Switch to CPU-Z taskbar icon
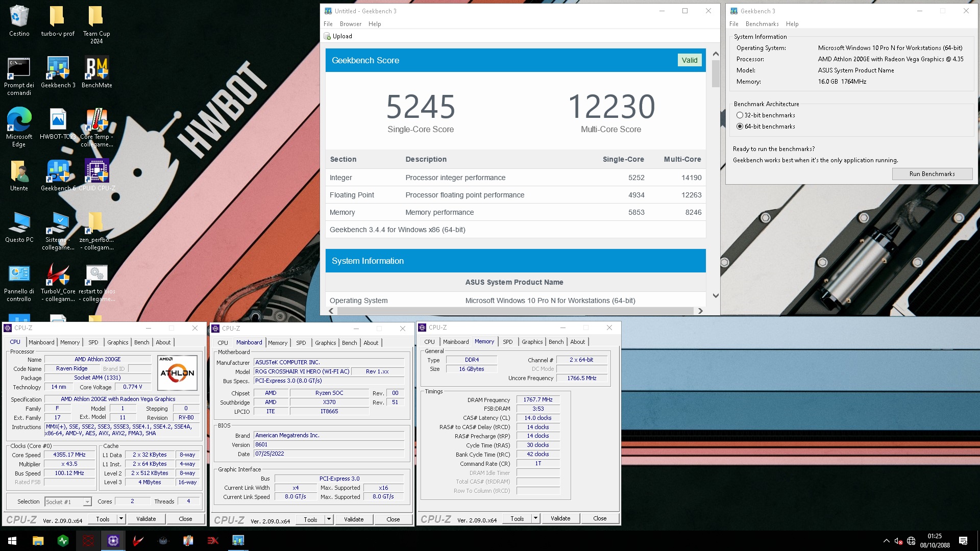 [113, 541]
